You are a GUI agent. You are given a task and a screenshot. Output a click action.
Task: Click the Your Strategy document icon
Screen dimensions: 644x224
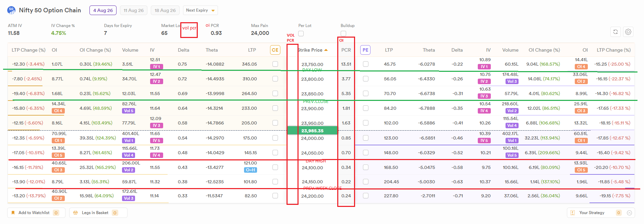[x=572, y=213]
